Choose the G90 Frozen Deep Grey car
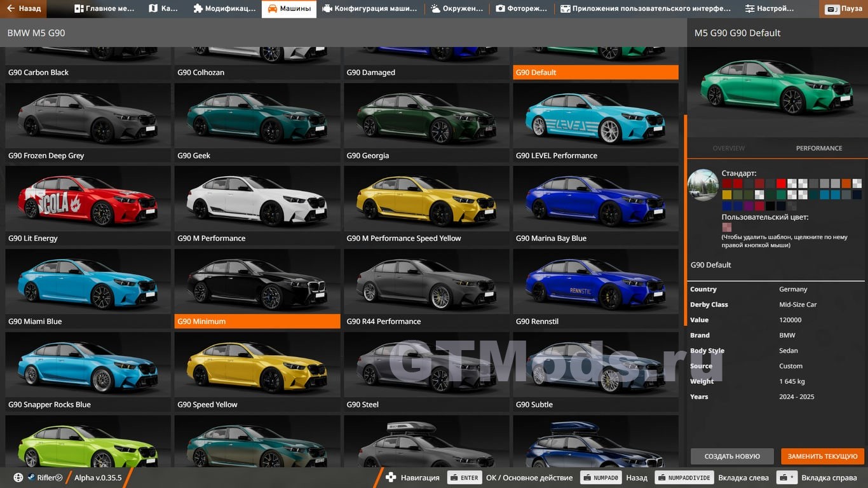Image resolution: width=868 pixels, height=488 pixels. [x=88, y=123]
